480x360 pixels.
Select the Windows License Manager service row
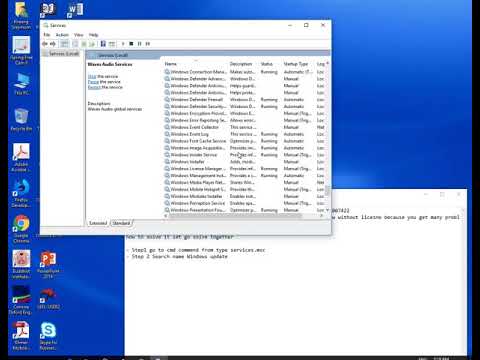click(x=244, y=169)
